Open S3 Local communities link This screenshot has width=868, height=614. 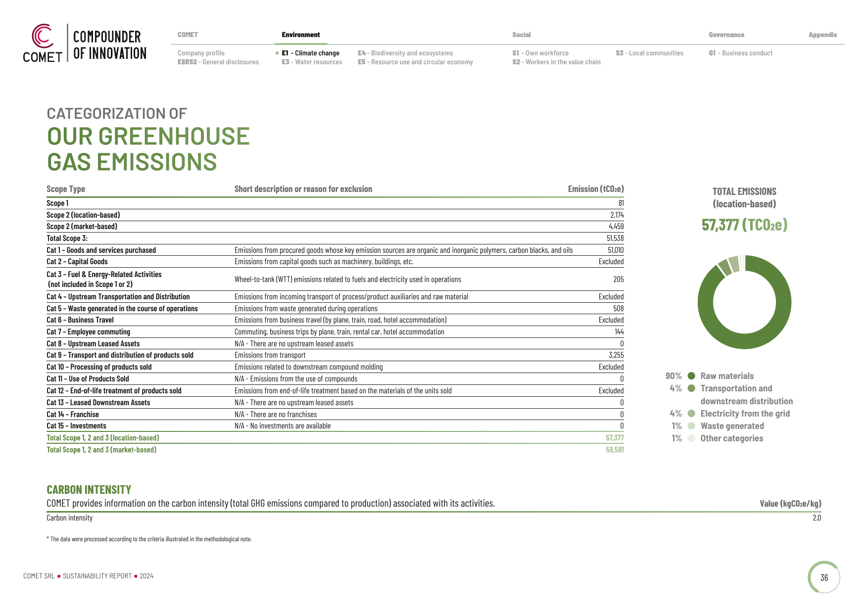649,53
